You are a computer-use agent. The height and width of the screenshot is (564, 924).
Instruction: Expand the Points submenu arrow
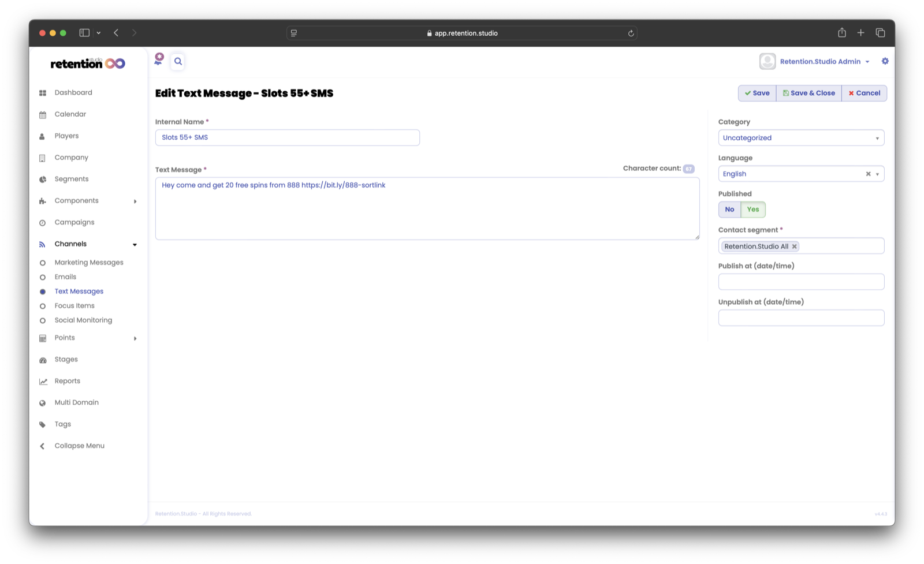coord(135,338)
